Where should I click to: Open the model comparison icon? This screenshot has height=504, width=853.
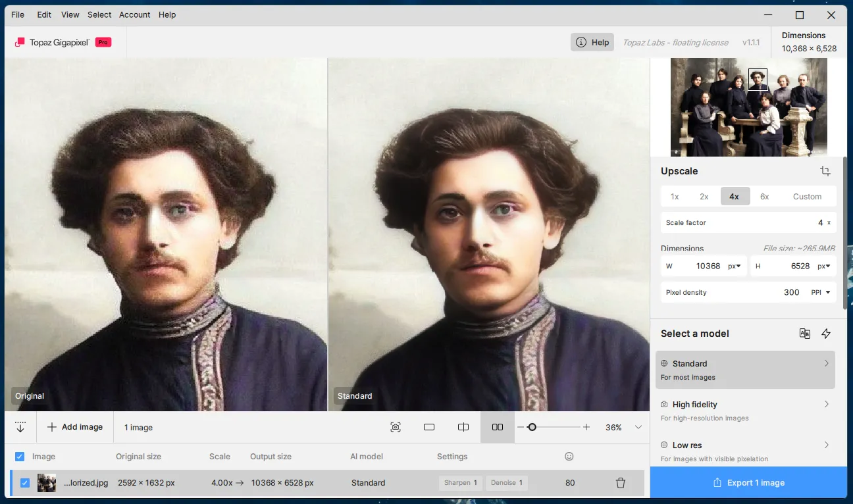804,334
